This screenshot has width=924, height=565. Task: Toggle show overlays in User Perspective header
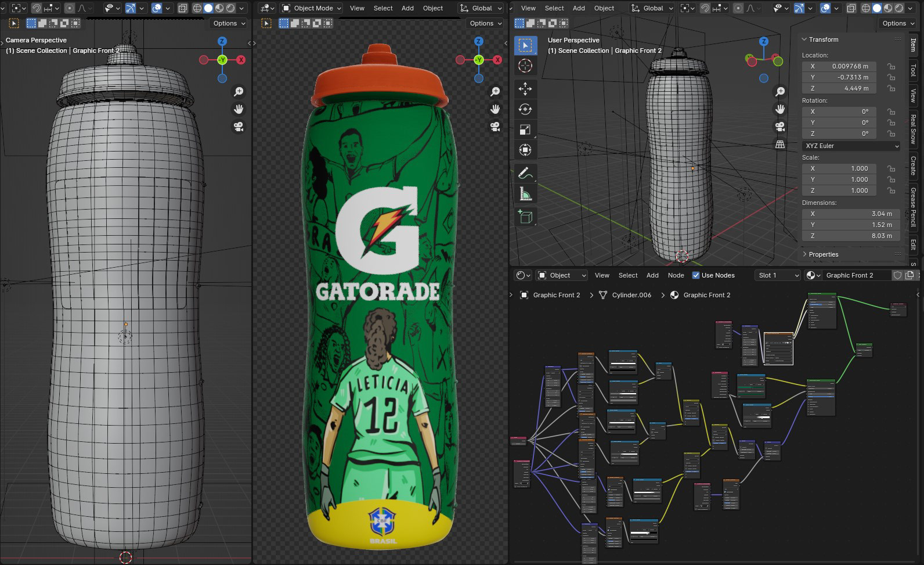825,8
